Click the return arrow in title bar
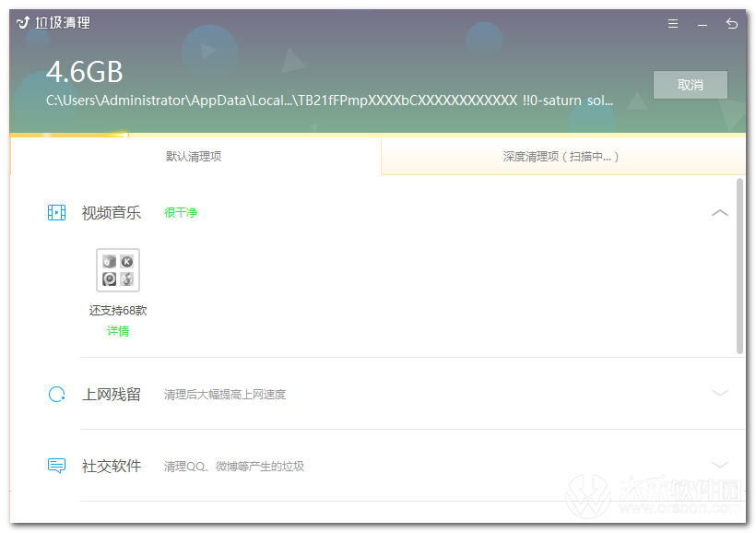756x533 pixels. [732, 24]
